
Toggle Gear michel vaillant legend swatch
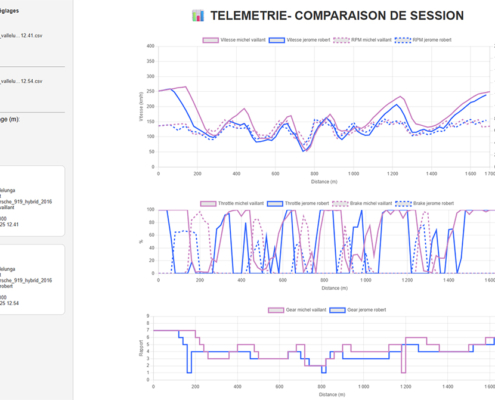276,310
